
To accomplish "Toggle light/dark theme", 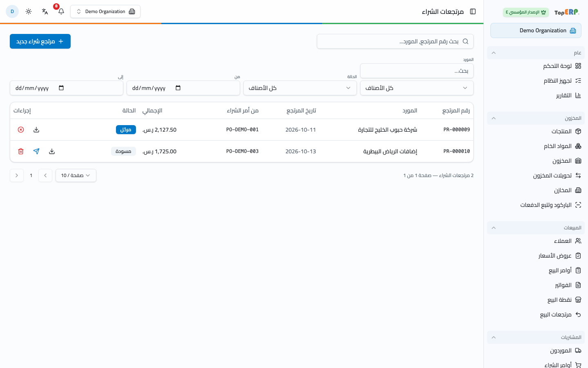I will tap(29, 11).
